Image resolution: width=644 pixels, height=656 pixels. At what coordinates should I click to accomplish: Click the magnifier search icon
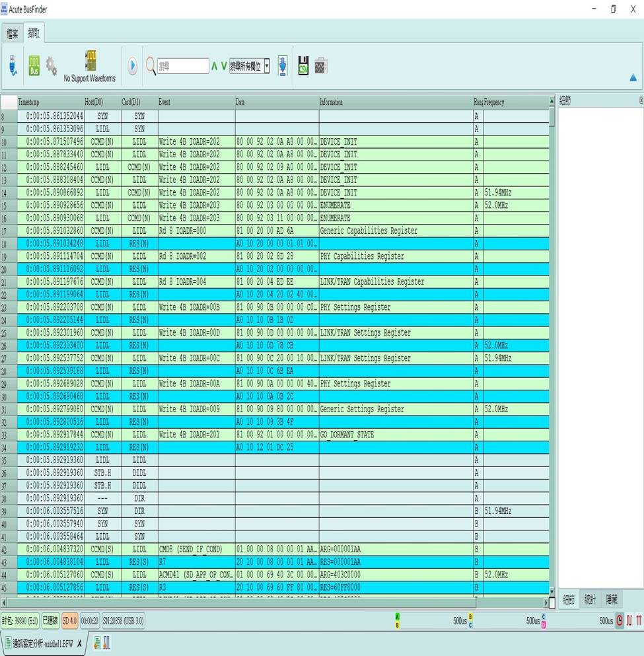click(151, 66)
